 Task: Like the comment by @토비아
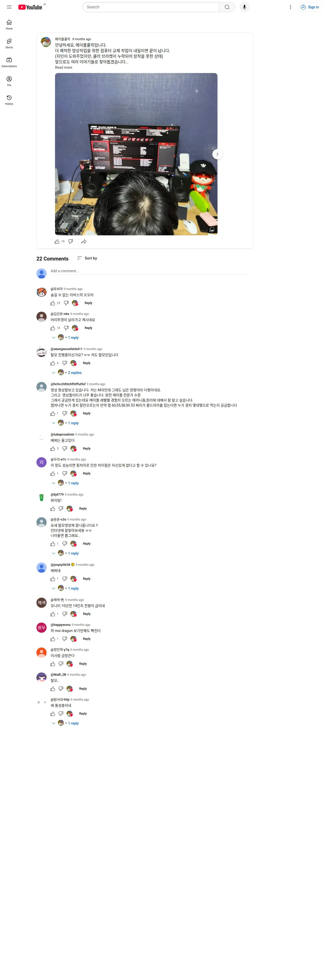click(x=52, y=303)
